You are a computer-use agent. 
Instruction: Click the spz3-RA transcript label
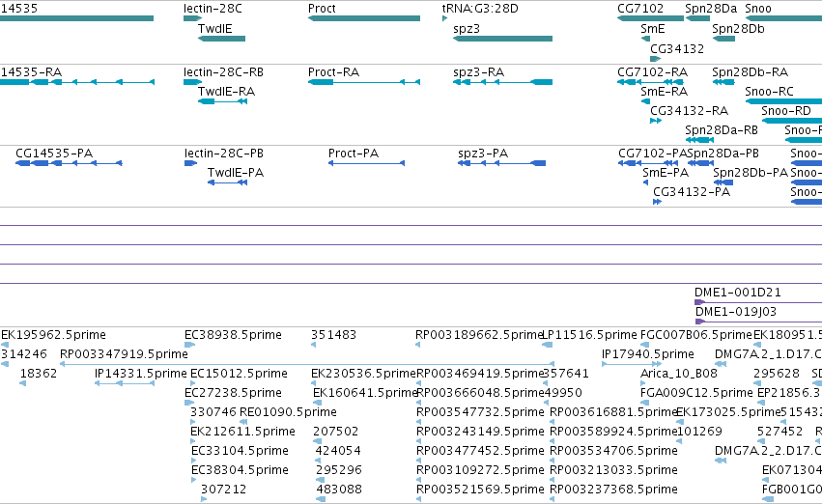[479, 71]
